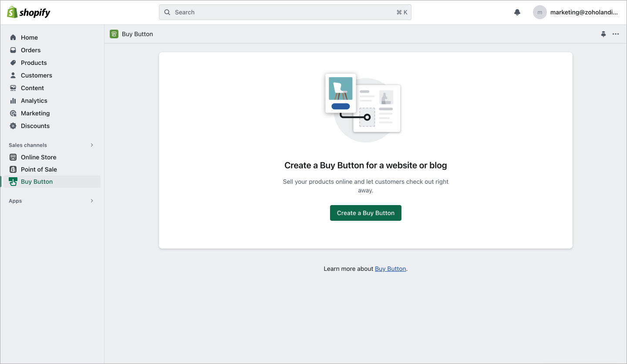Focus the Search field in the top bar
The height and width of the screenshot is (364, 627).
(x=285, y=12)
